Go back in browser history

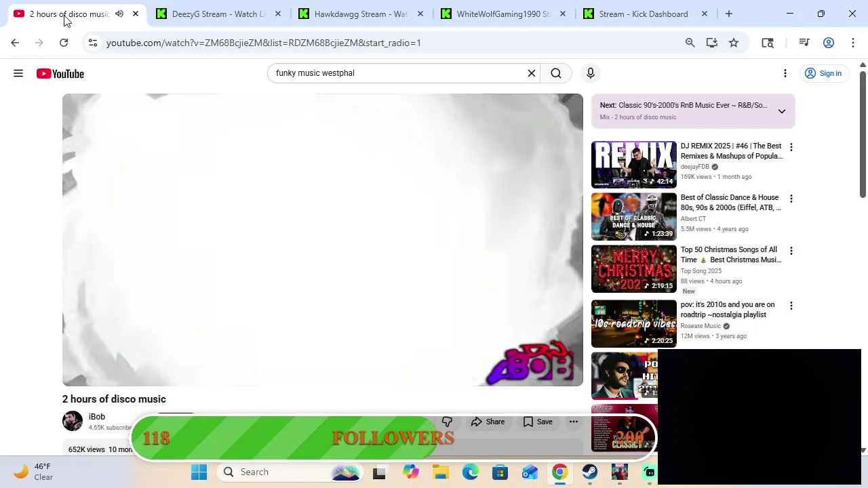point(15,43)
